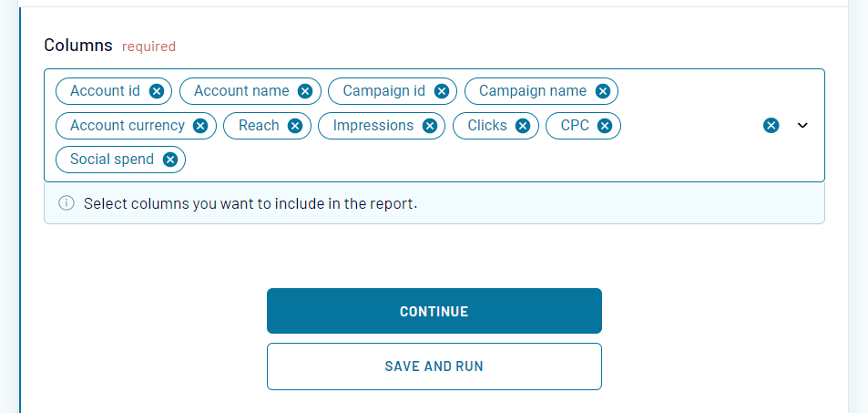Remove the Account id column tag

(x=157, y=91)
